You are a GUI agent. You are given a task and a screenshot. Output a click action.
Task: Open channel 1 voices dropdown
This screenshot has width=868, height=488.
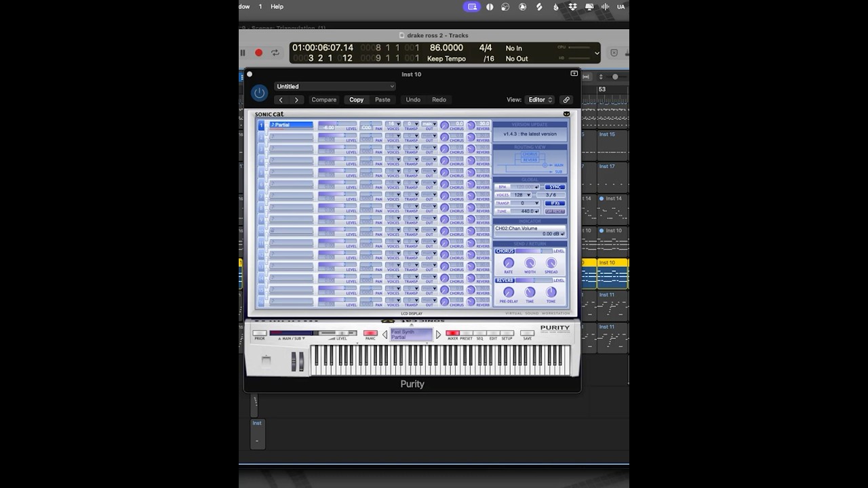point(393,124)
